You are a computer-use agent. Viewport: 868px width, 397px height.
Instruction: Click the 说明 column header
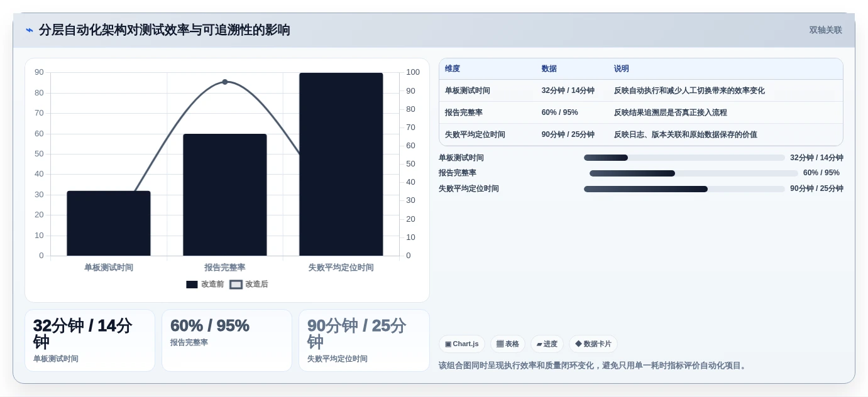point(622,69)
